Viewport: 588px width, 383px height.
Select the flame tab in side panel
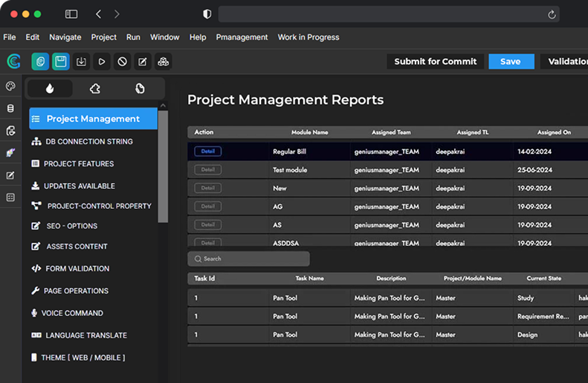tap(50, 88)
